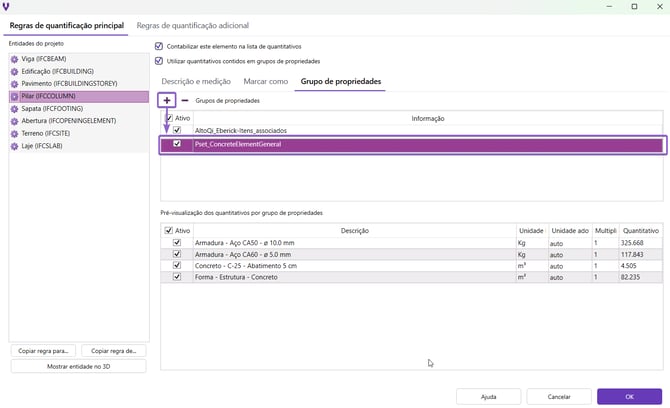Image resolution: width=670 pixels, height=408 pixels.
Task: Remove property group with the minus icon
Action: tap(185, 100)
